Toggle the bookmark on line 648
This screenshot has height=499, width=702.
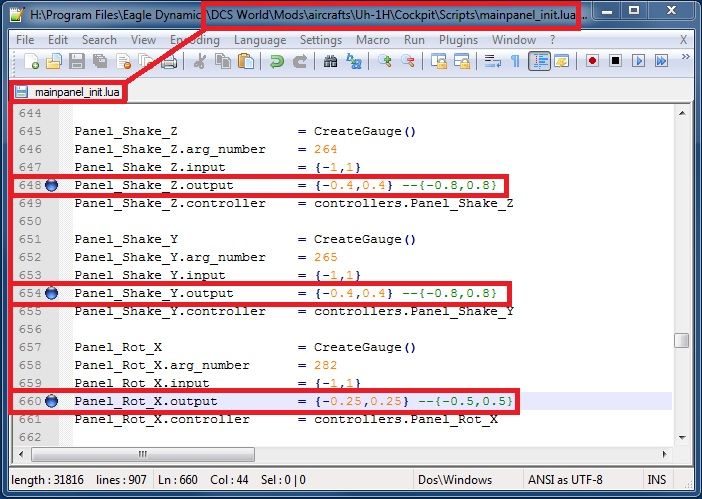(52, 186)
